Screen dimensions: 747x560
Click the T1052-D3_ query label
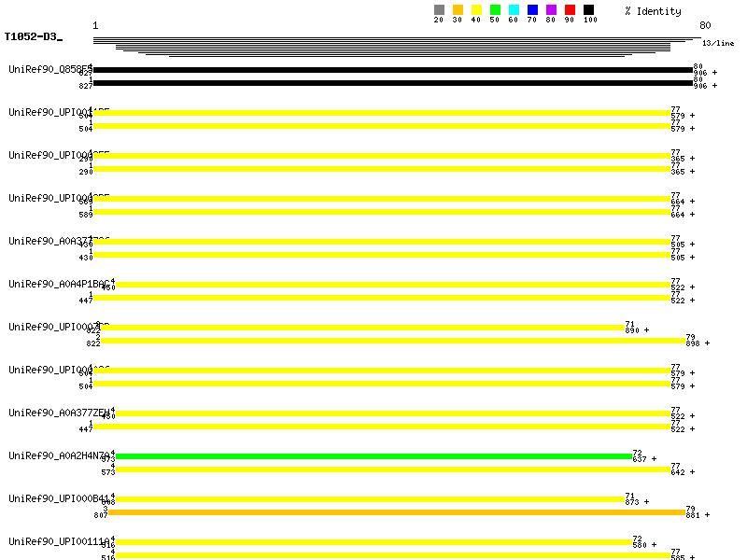tap(34, 37)
